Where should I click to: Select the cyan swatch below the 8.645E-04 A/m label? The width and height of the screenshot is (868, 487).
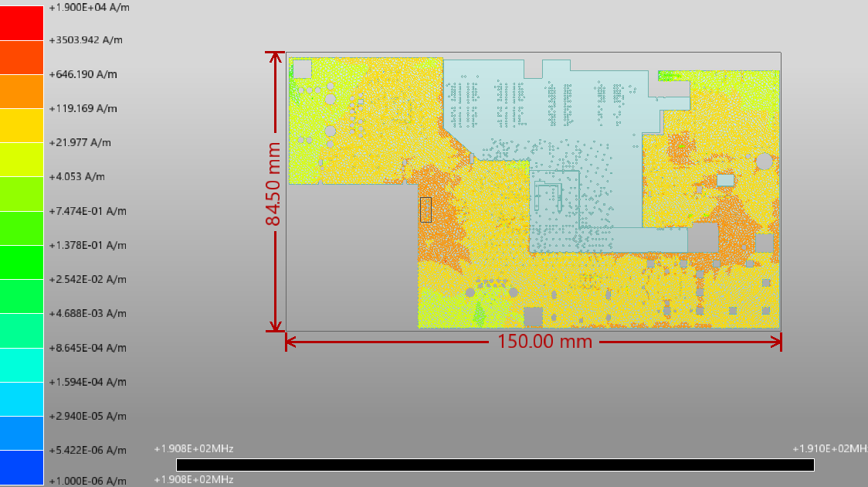[22, 364]
